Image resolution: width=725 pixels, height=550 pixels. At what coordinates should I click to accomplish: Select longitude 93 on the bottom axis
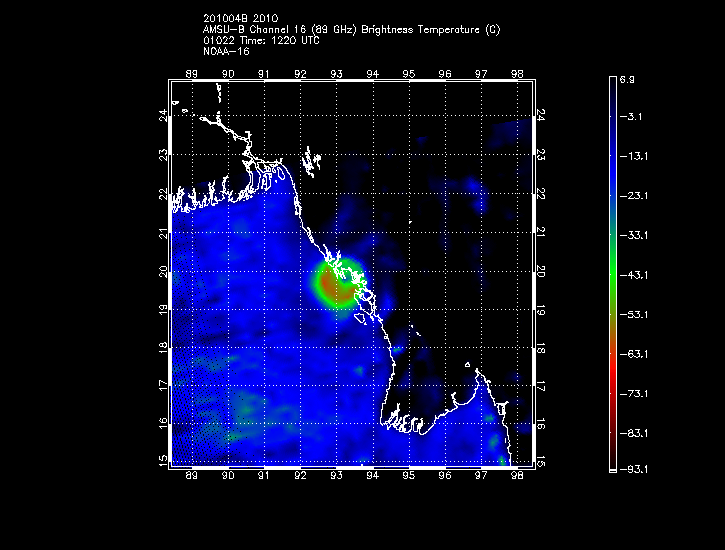336,475
